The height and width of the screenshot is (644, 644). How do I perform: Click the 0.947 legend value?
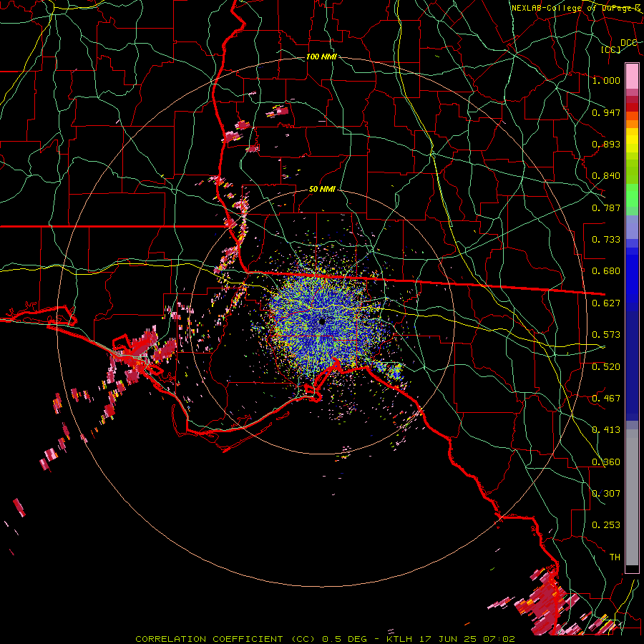tap(606, 112)
